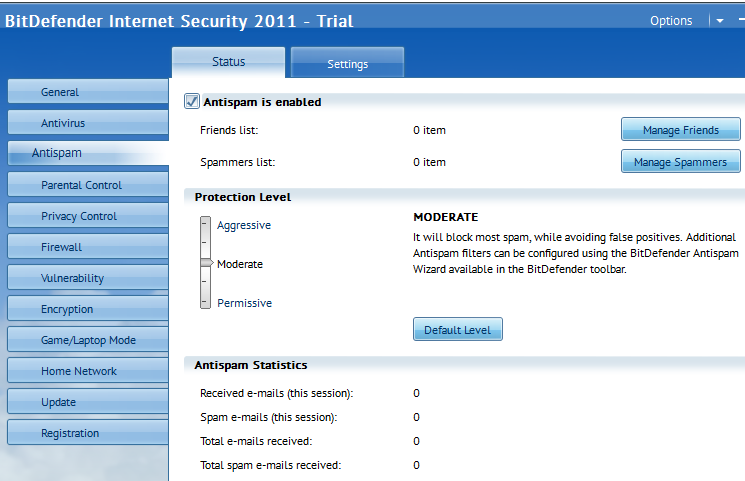Click the Friends list 0 item value
This screenshot has height=481, width=745.
429,130
